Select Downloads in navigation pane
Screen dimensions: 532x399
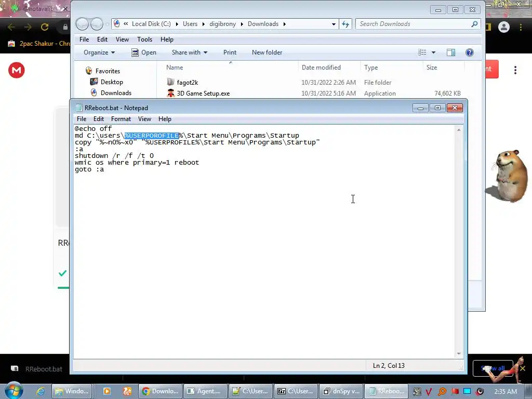tap(111, 92)
